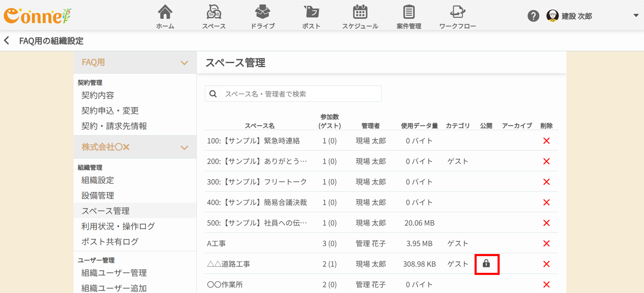Screen dimensions: 644x293
Task: Open the Home icon in top navigation
Action: 165,13
